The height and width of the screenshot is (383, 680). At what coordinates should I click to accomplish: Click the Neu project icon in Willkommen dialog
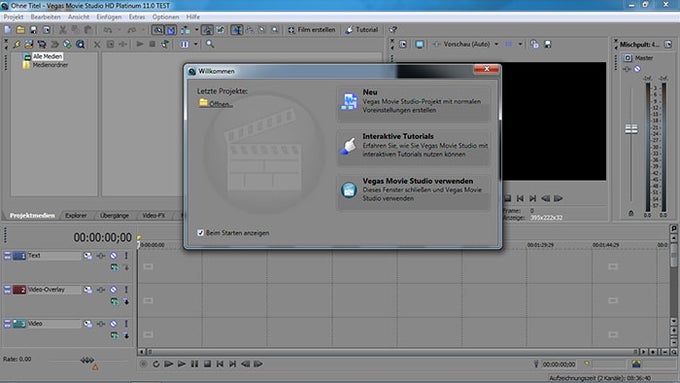[x=349, y=101]
